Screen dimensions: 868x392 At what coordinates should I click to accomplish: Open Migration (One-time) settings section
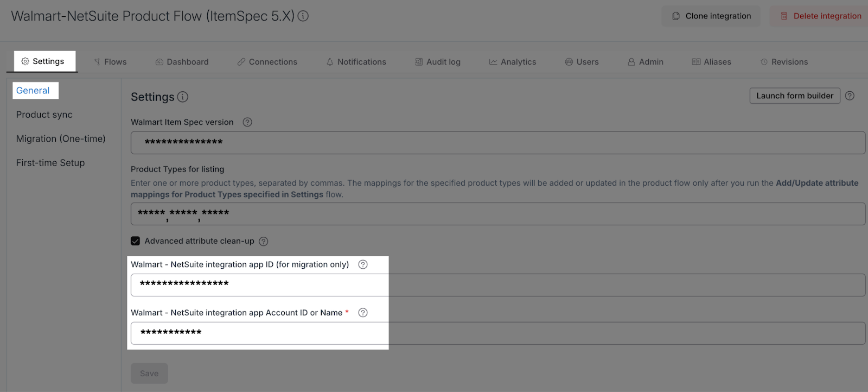point(61,138)
